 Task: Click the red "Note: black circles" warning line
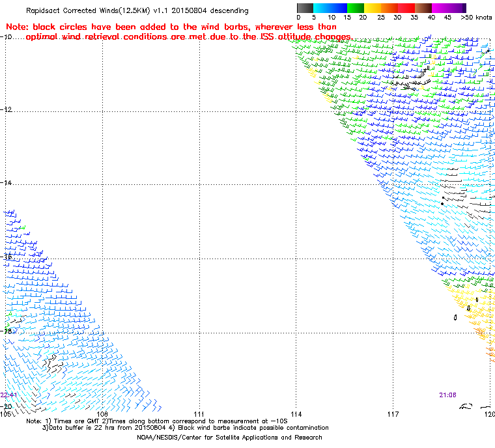[x=171, y=27]
